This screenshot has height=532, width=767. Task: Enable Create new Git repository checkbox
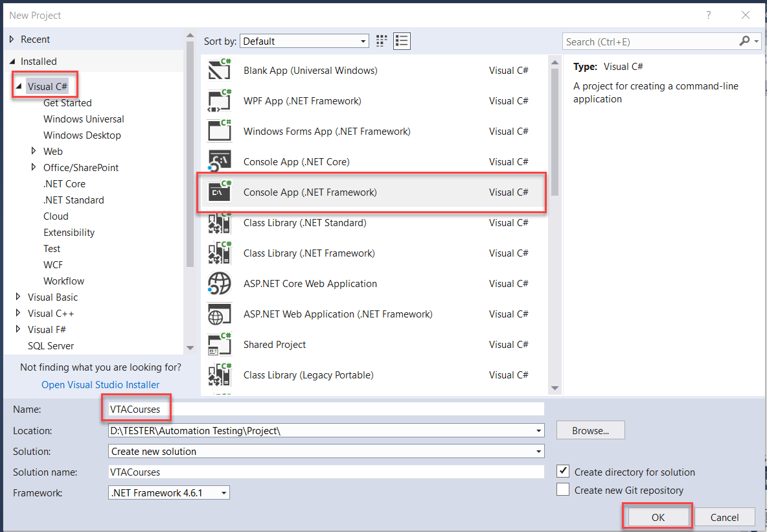tap(564, 490)
